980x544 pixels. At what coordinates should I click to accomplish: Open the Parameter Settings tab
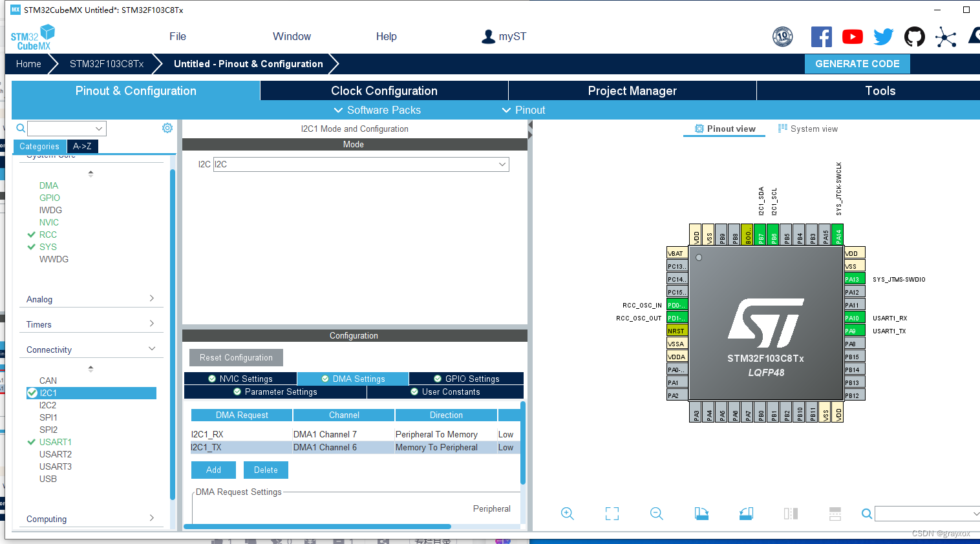click(275, 392)
